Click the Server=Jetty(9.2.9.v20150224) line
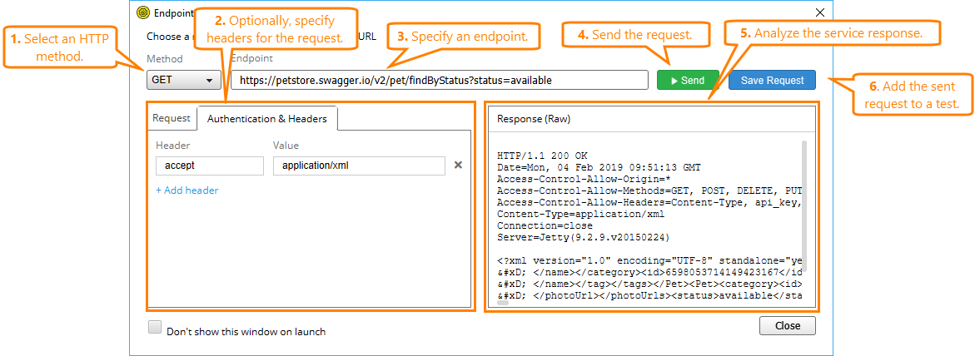 pos(583,238)
